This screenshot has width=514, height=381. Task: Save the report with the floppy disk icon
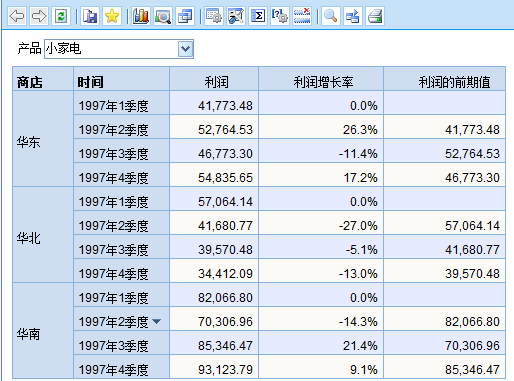click(90, 16)
